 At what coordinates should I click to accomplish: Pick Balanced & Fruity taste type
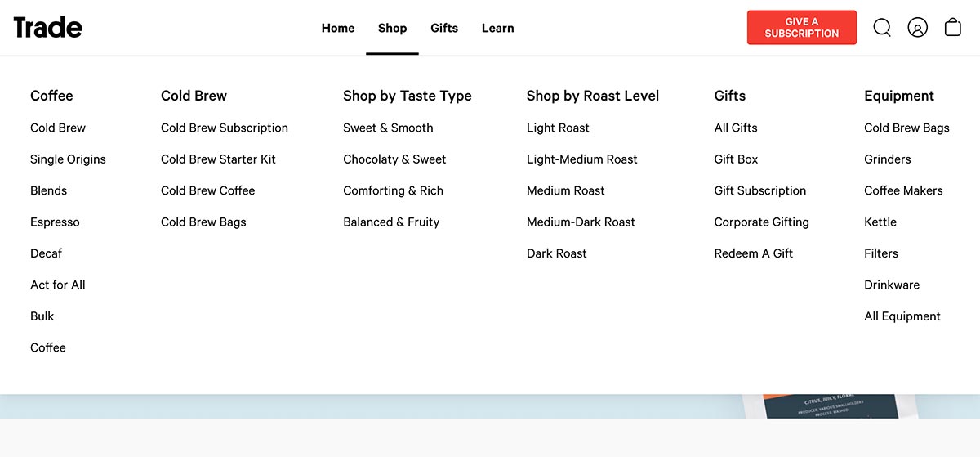coord(391,222)
